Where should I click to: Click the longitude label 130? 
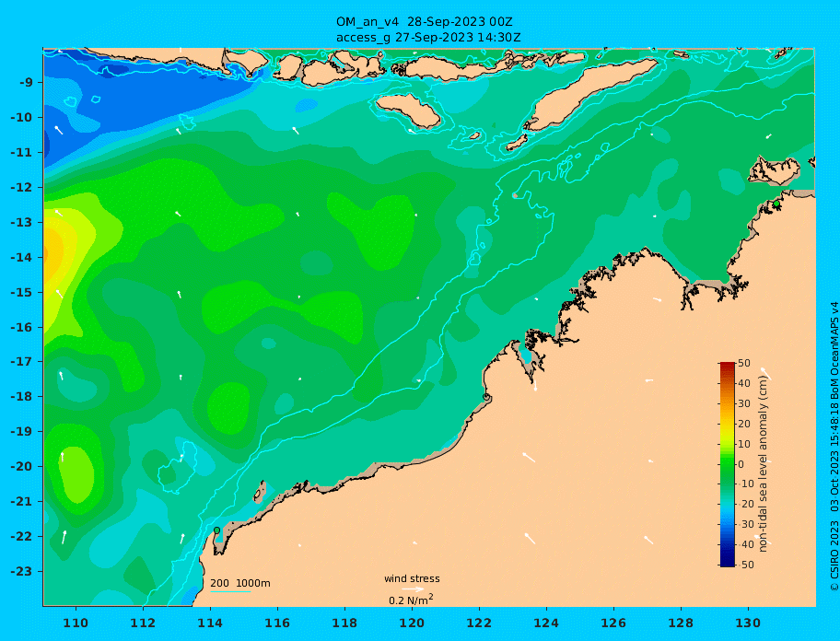pyautogui.click(x=748, y=623)
